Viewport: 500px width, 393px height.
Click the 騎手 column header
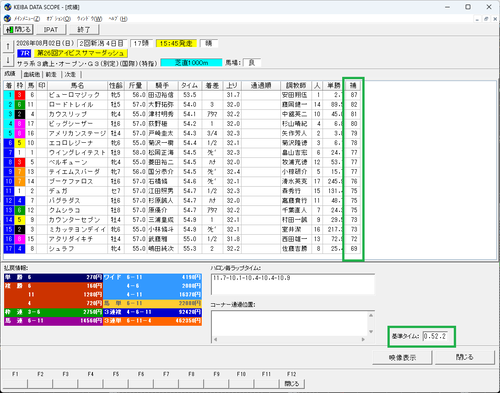tap(162, 86)
